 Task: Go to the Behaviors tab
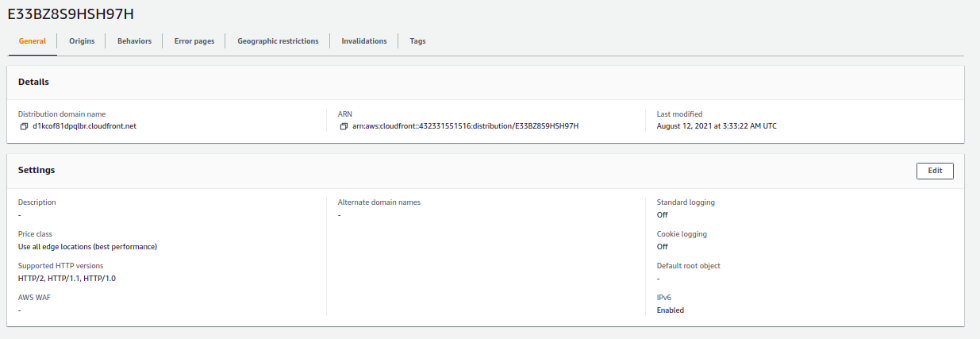pos(134,41)
